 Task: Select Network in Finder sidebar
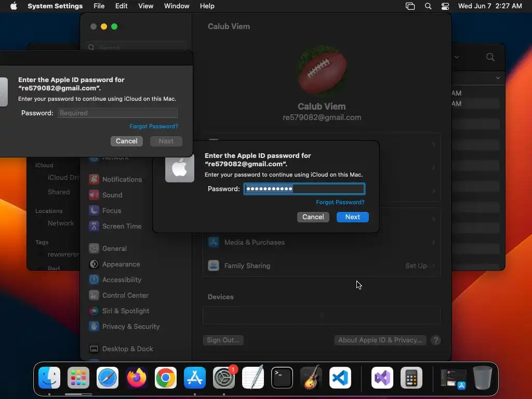coord(61,223)
